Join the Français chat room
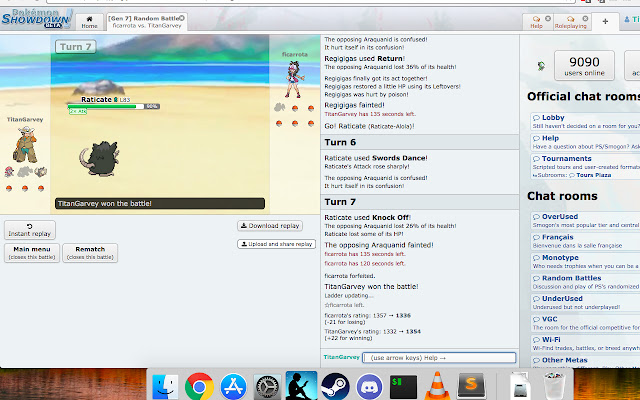Image resolution: width=640 pixels, height=400 pixels. coord(584,241)
